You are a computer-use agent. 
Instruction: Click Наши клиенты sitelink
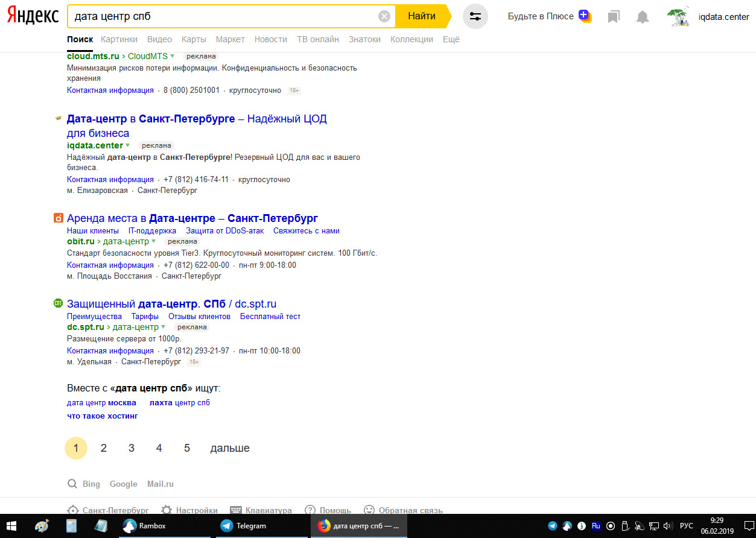93,230
